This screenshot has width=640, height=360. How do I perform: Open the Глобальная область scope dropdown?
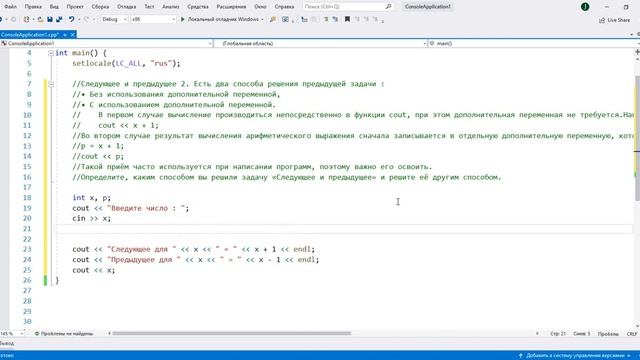[320, 43]
